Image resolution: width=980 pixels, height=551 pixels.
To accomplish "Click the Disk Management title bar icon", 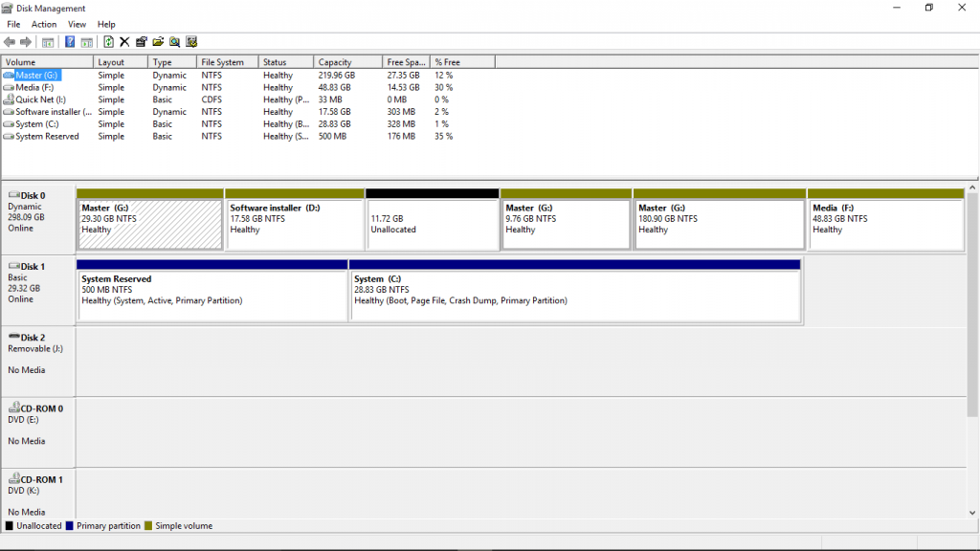I will (x=8, y=8).
